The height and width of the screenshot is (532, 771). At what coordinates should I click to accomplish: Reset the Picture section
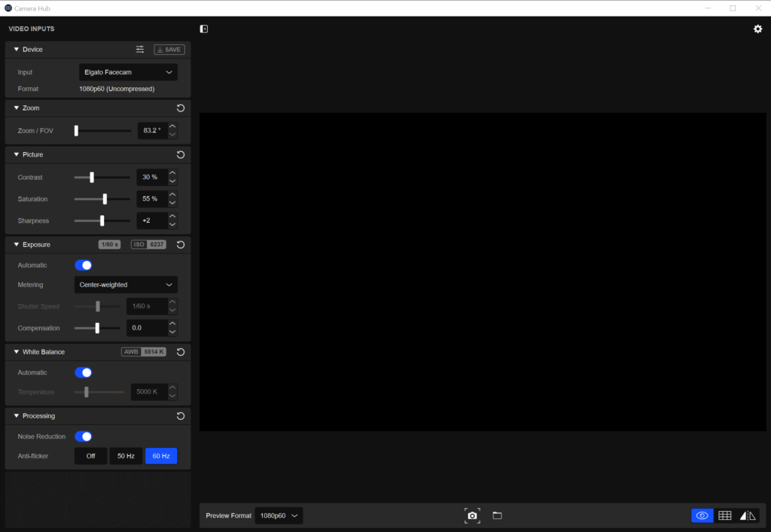tap(181, 155)
